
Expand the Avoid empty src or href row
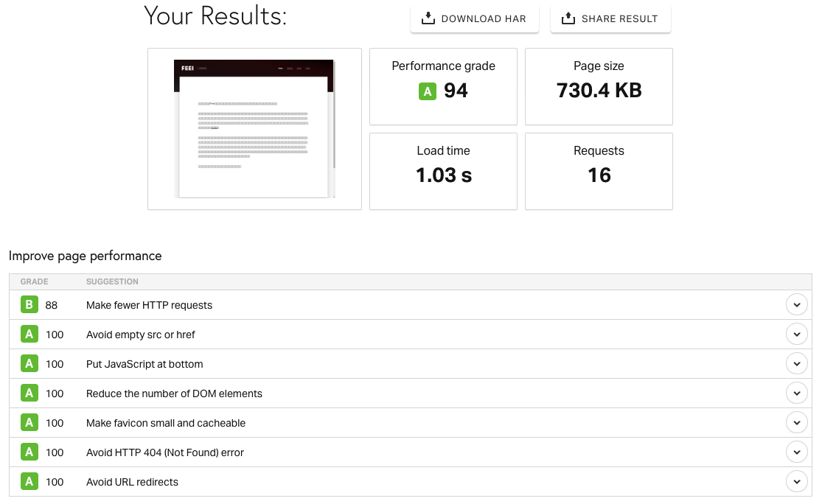pyautogui.click(x=796, y=335)
